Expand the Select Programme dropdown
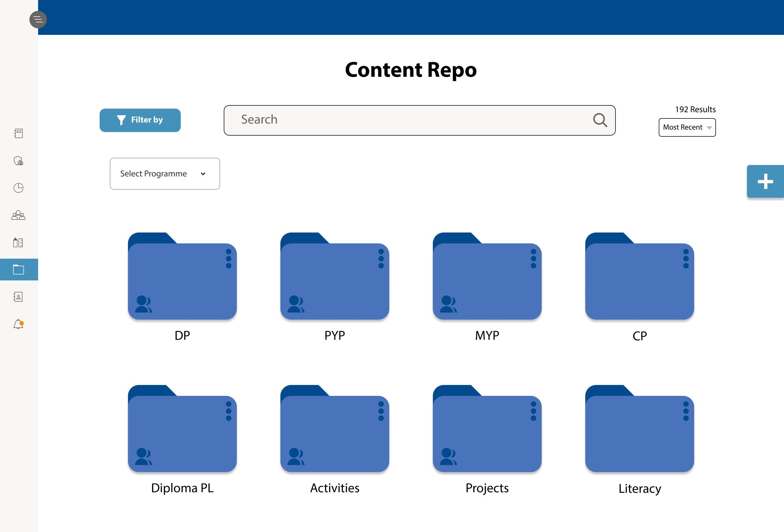This screenshot has width=784, height=532. (165, 174)
